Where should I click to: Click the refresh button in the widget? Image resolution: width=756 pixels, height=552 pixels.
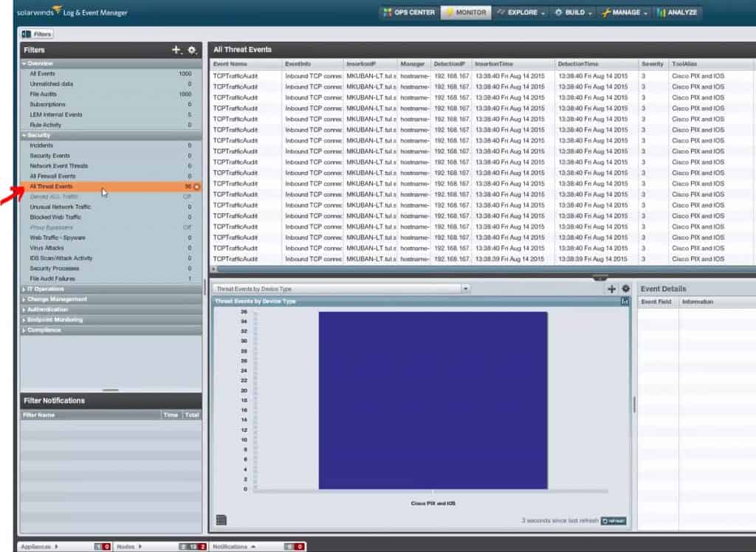point(614,521)
